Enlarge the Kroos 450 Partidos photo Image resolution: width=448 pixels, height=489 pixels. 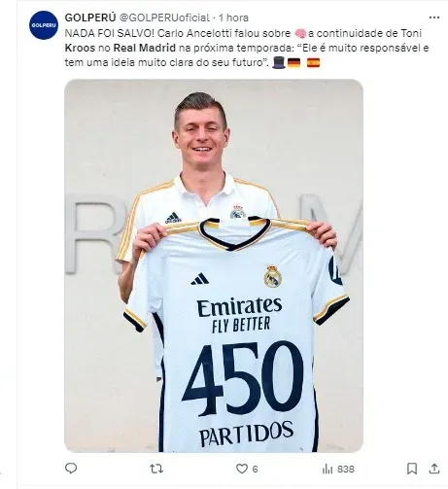coord(214,265)
